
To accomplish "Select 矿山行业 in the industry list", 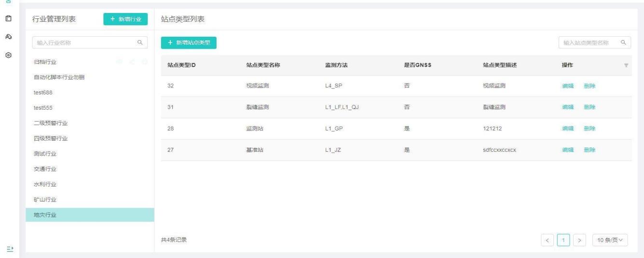I will coord(43,200).
